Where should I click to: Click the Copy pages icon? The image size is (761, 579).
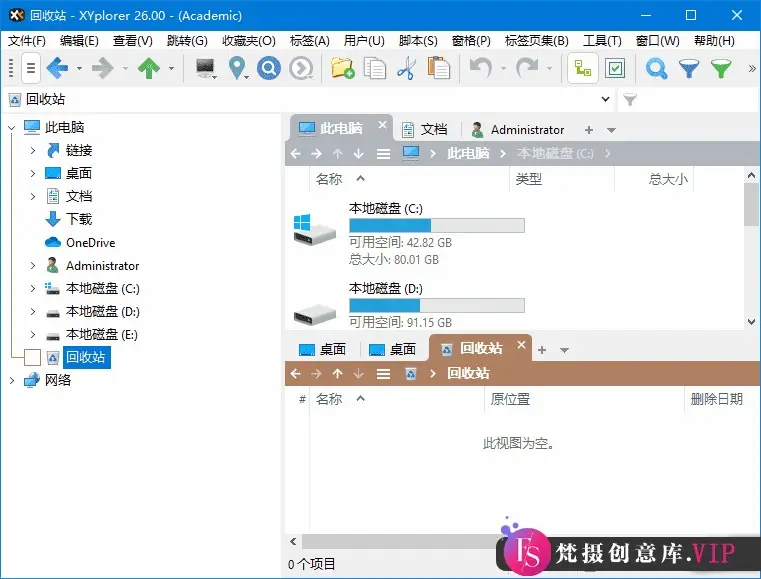(x=375, y=68)
